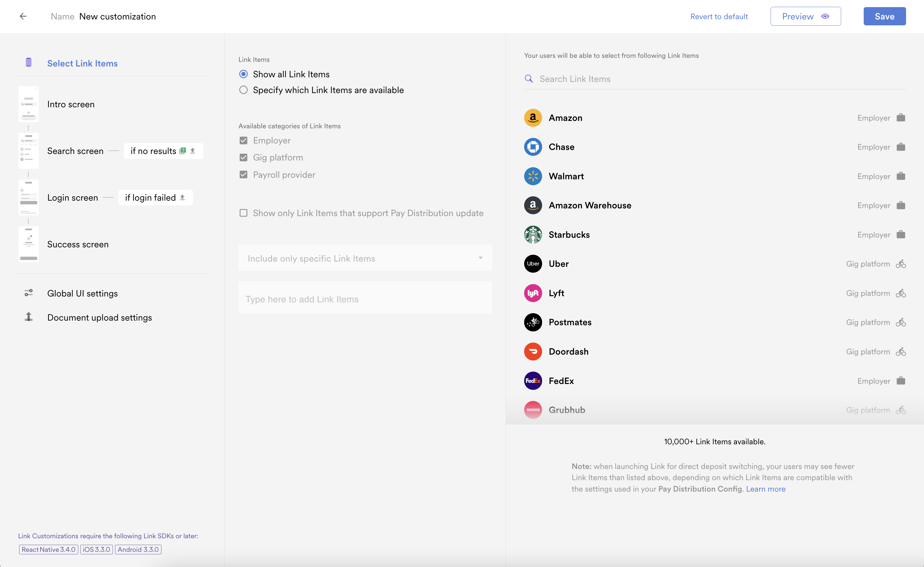This screenshot has height=567, width=924.
Task: Select the Show all Link Items radio
Action: [243, 74]
